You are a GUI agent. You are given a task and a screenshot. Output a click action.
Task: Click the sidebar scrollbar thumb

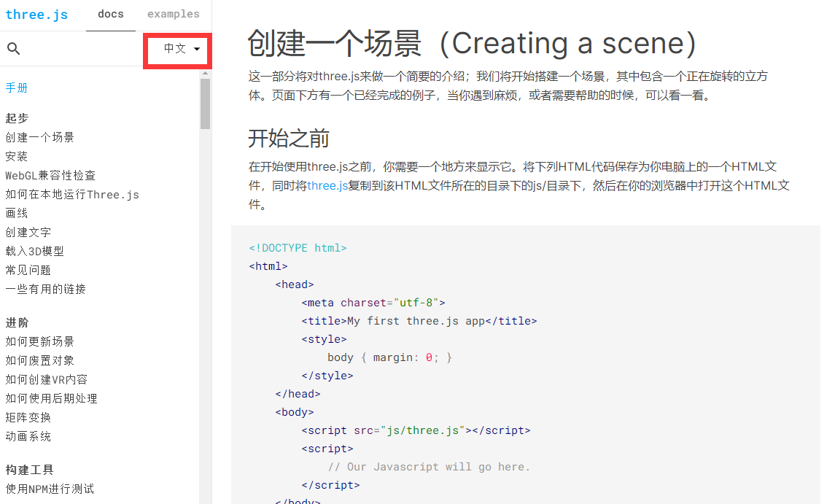[206, 102]
